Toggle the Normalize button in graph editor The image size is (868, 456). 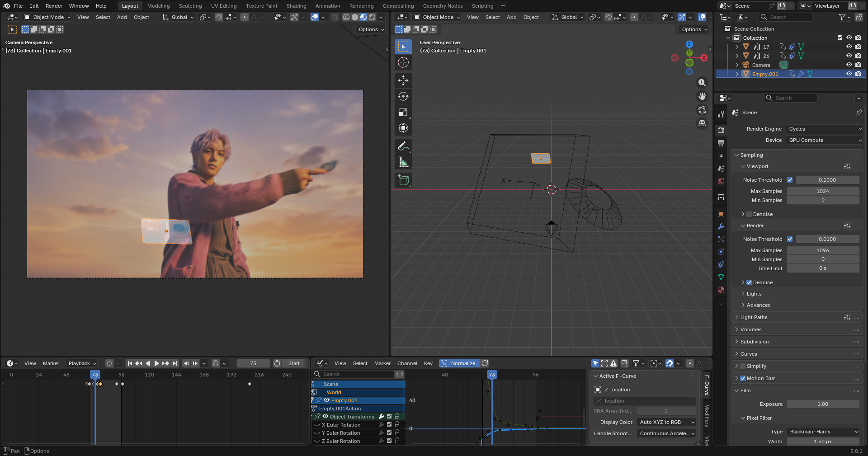pos(459,363)
